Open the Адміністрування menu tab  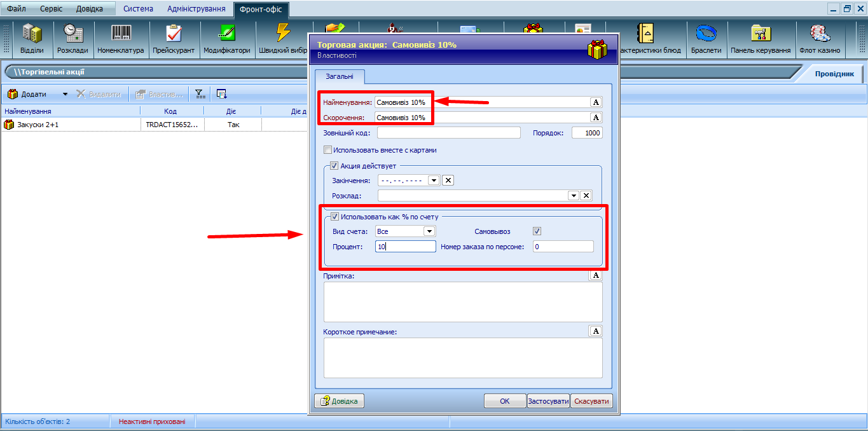(x=196, y=9)
